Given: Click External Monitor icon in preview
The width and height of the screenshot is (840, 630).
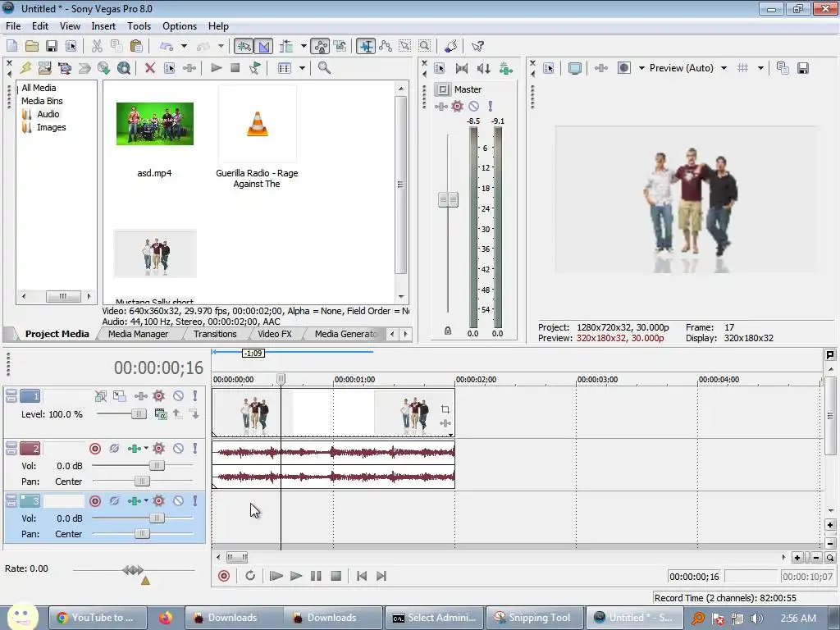Looking at the screenshot, I should coord(575,68).
